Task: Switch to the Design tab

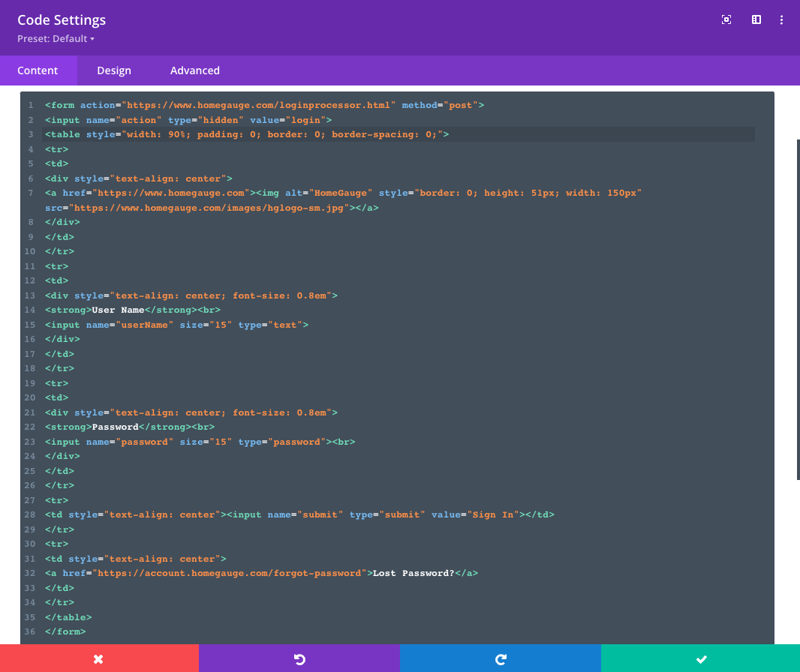Action: click(x=114, y=70)
